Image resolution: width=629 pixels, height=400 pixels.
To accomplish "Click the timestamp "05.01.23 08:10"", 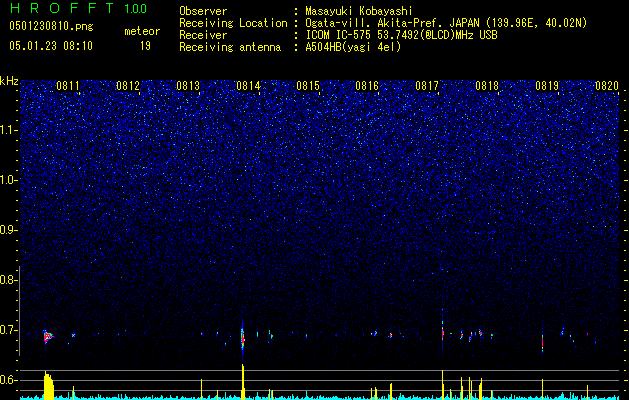I will point(51,46).
